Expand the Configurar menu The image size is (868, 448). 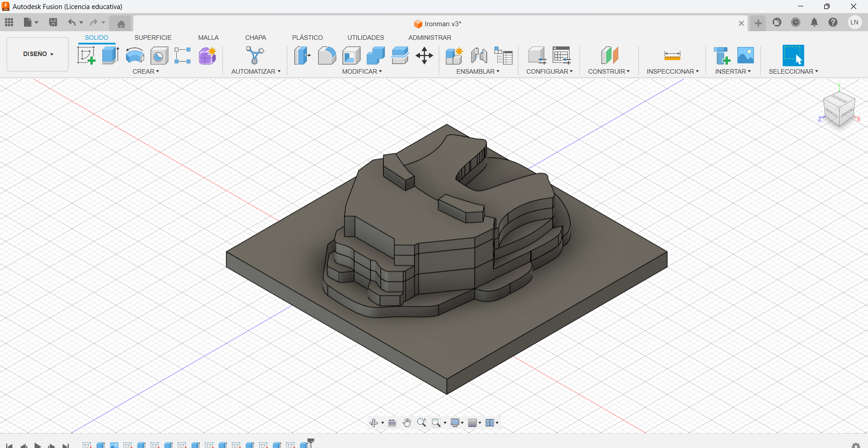[550, 71]
